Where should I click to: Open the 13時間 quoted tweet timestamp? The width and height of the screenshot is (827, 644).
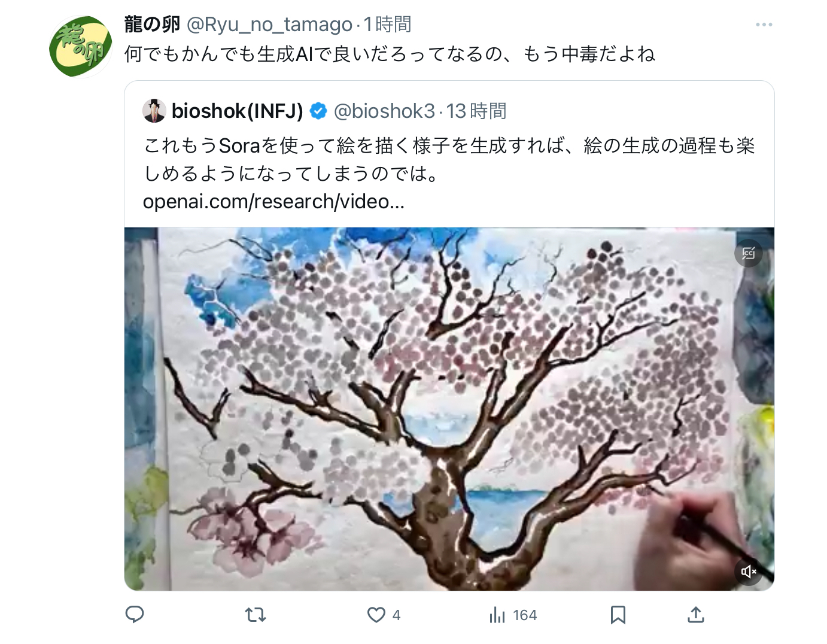click(x=476, y=111)
